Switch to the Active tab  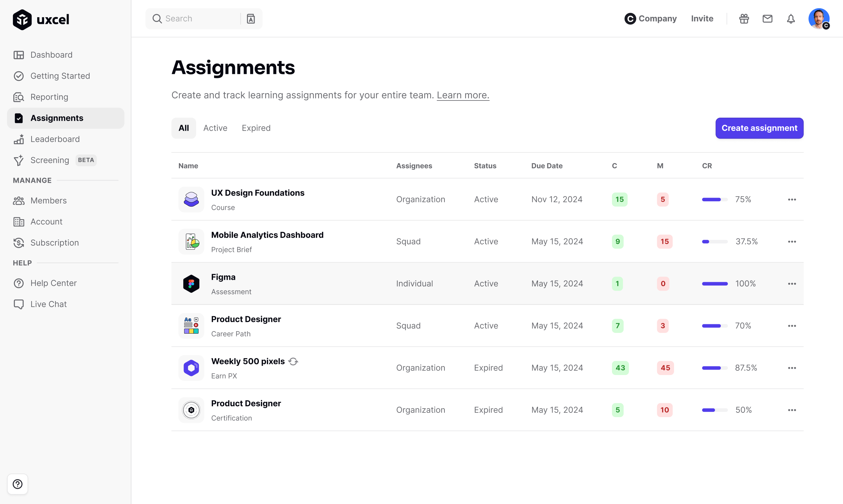[x=215, y=128]
